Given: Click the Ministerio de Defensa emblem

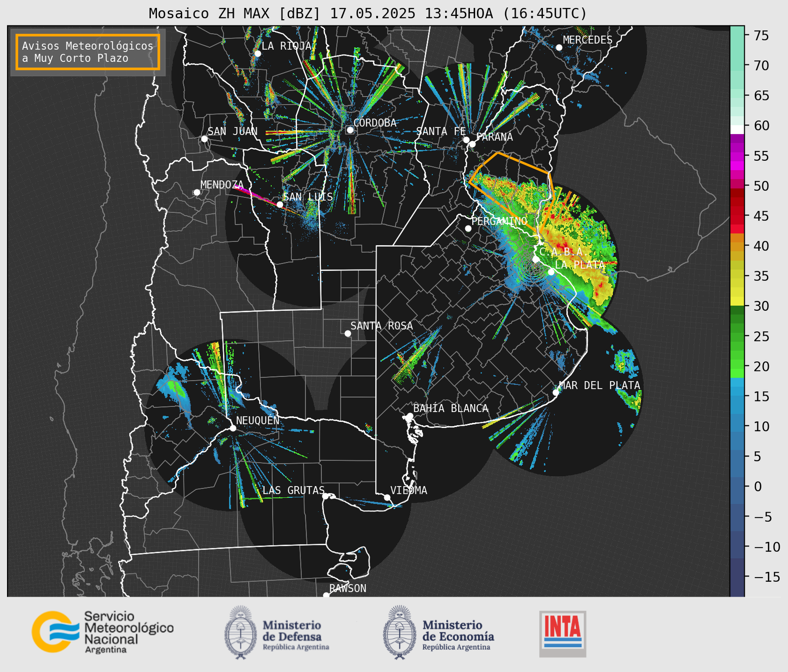Looking at the screenshot, I should click(241, 632).
